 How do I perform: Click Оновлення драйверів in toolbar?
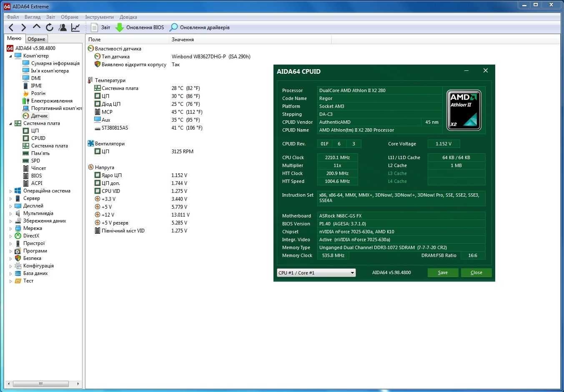click(199, 27)
